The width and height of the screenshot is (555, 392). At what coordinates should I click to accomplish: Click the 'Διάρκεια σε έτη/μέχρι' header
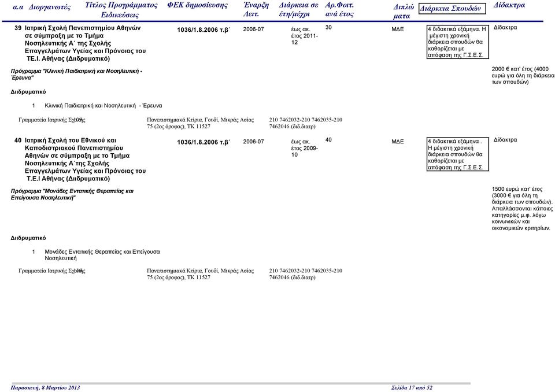[298, 10]
